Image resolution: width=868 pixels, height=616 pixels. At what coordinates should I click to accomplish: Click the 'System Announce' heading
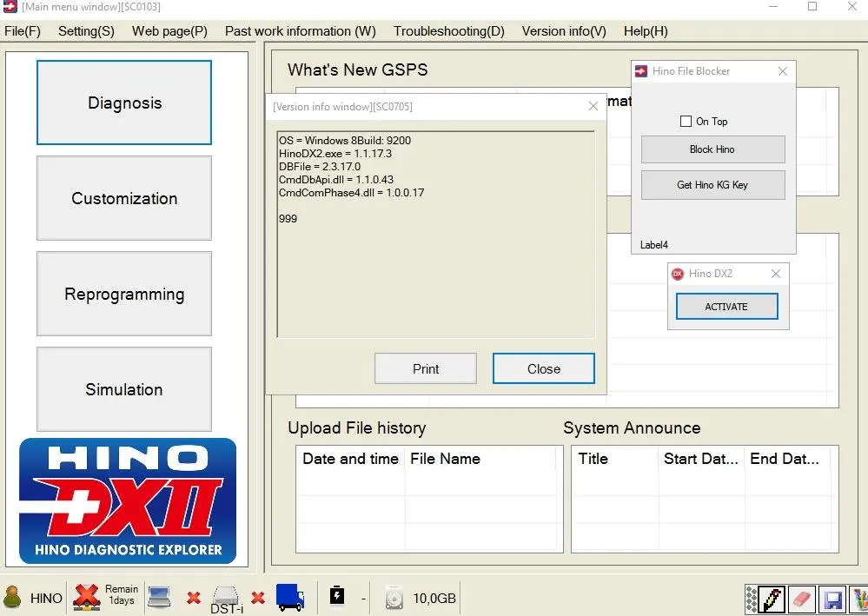633,427
